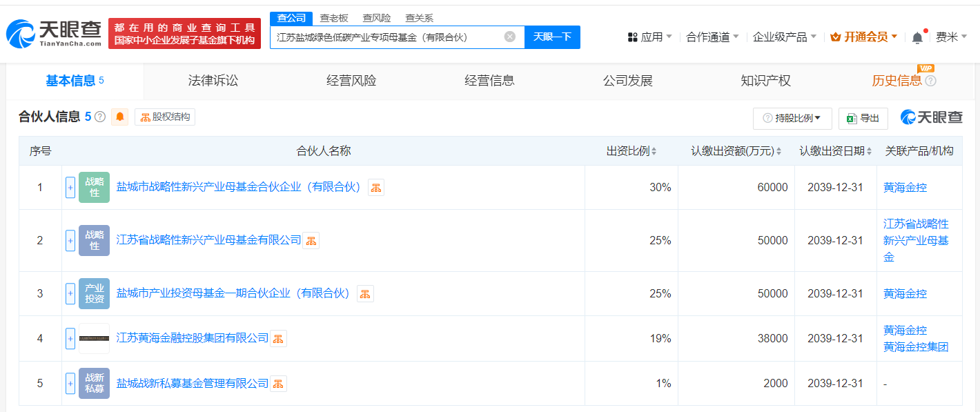Open the notification bell icon
980x412 pixels.
tap(917, 38)
